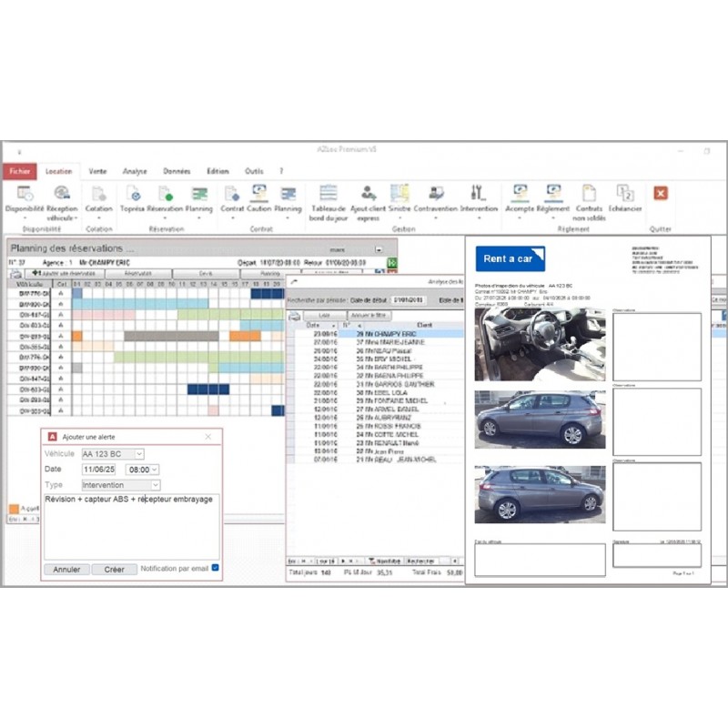
Task: Open the Intervention tools icon
Action: (479, 193)
